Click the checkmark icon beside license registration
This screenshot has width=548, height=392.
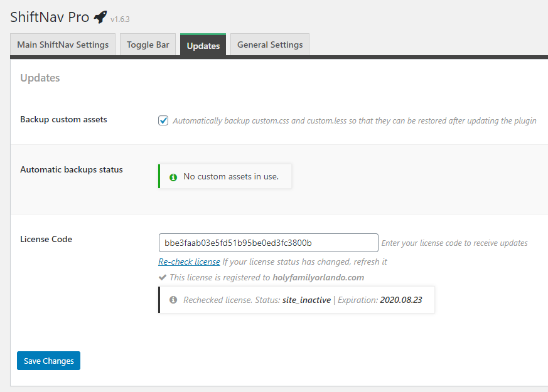click(163, 277)
